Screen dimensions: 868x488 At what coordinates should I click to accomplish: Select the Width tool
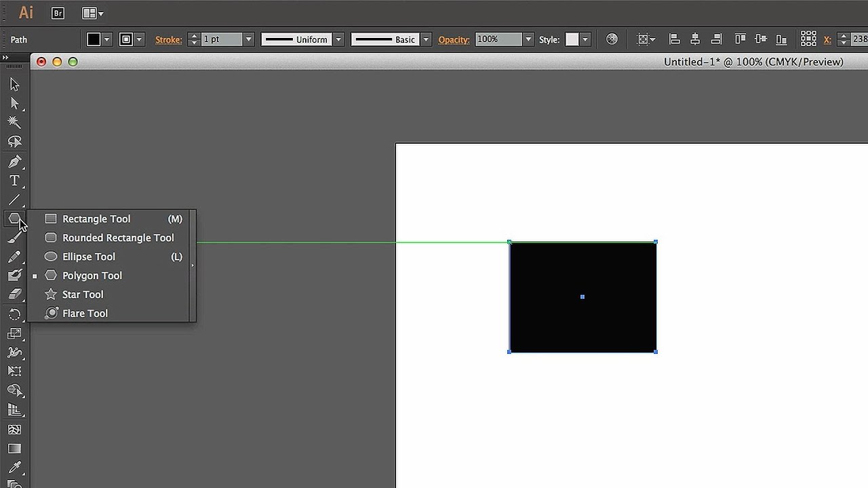coord(14,352)
